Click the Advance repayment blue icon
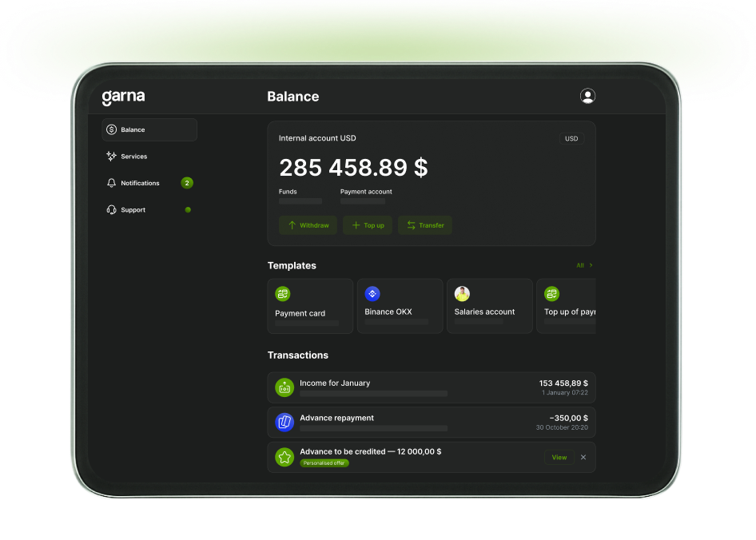The image size is (756, 540). [284, 423]
